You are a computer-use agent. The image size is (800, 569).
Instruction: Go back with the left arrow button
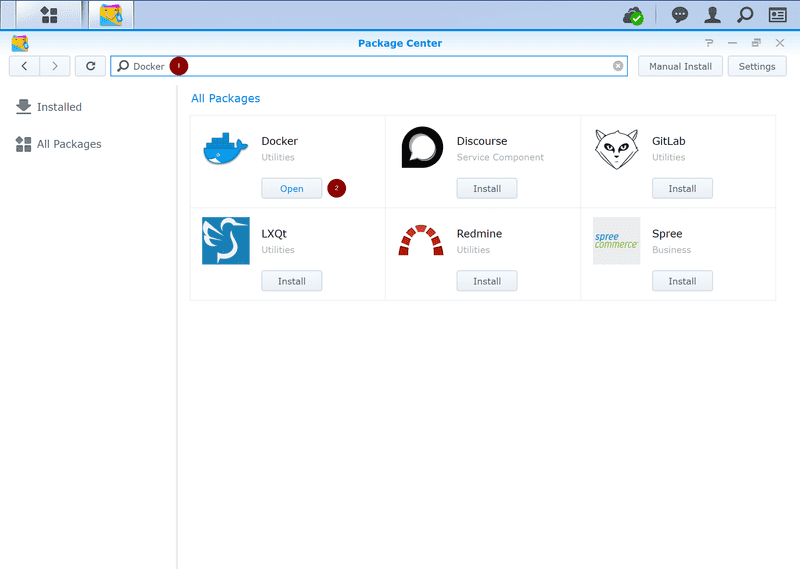point(24,66)
